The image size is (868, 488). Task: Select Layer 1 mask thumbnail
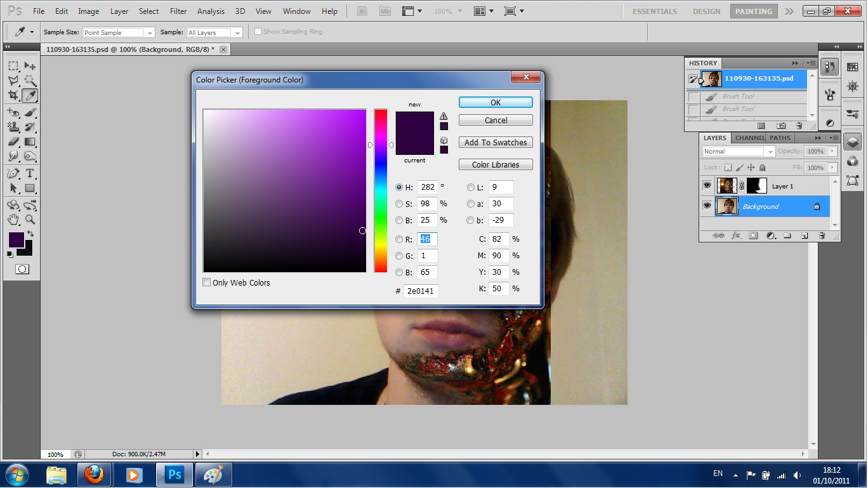click(x=756, y=186)
